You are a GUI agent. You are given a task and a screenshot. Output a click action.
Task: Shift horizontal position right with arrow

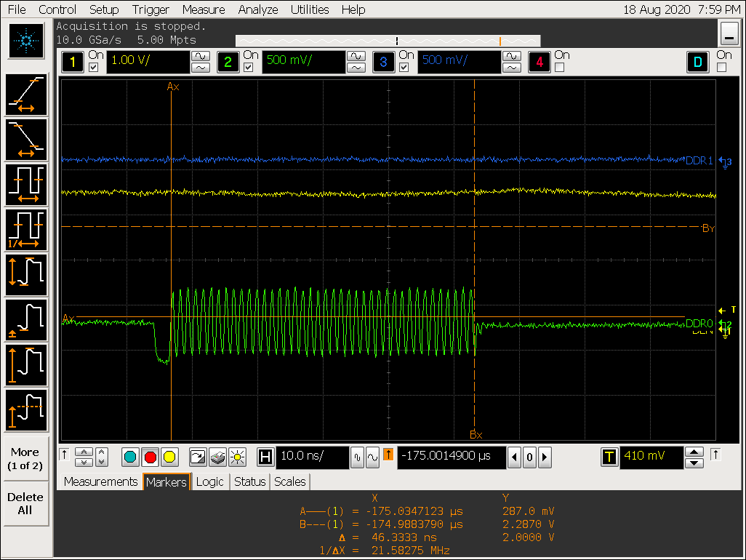[x=545, y=457]
